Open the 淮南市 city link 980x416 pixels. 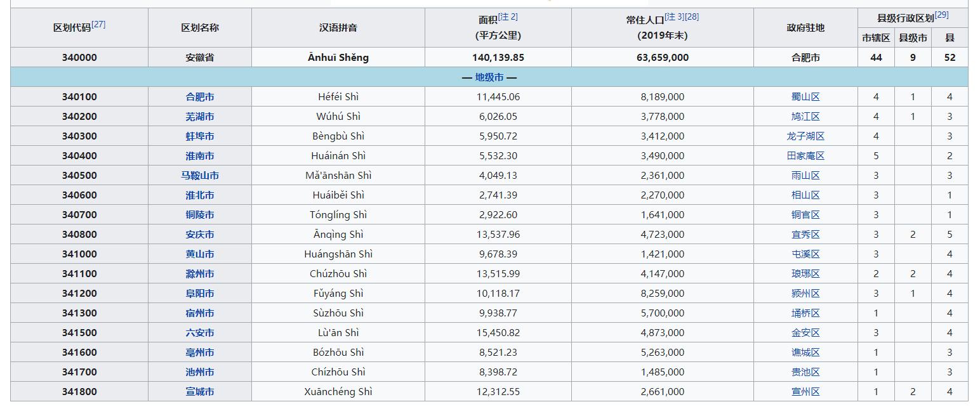tap(199, 155)
